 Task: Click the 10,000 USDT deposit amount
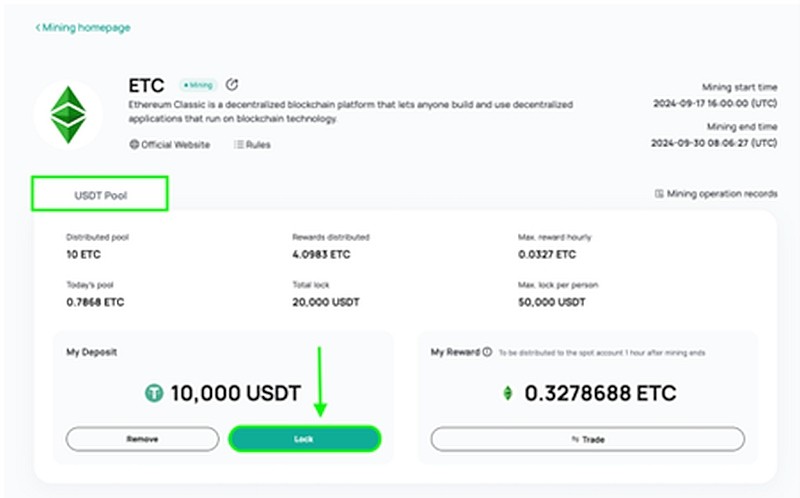pos(236,393)
